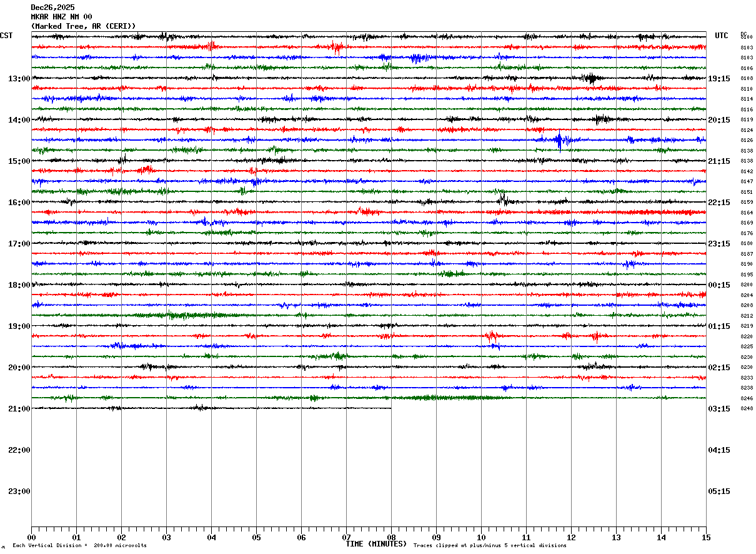756x554 pixels.
Task: Select the 22:00 CST time label
Action: coord(19,450)
